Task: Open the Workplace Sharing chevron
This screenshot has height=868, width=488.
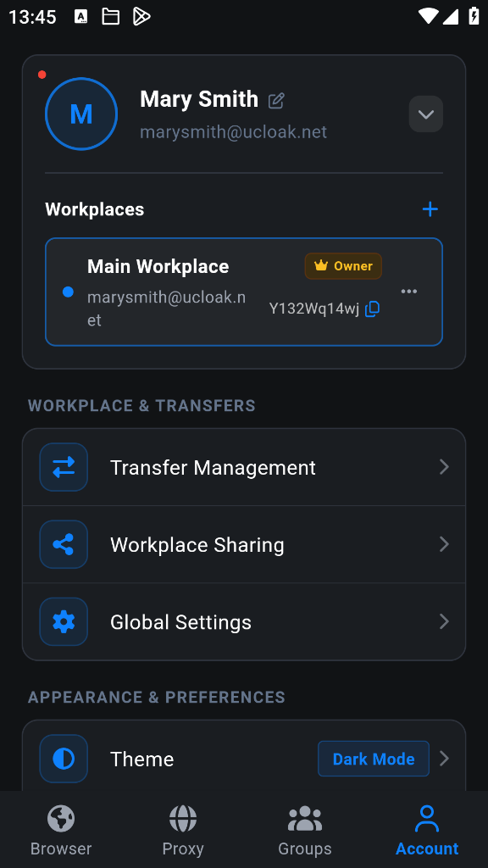Action: coord(444,545)
